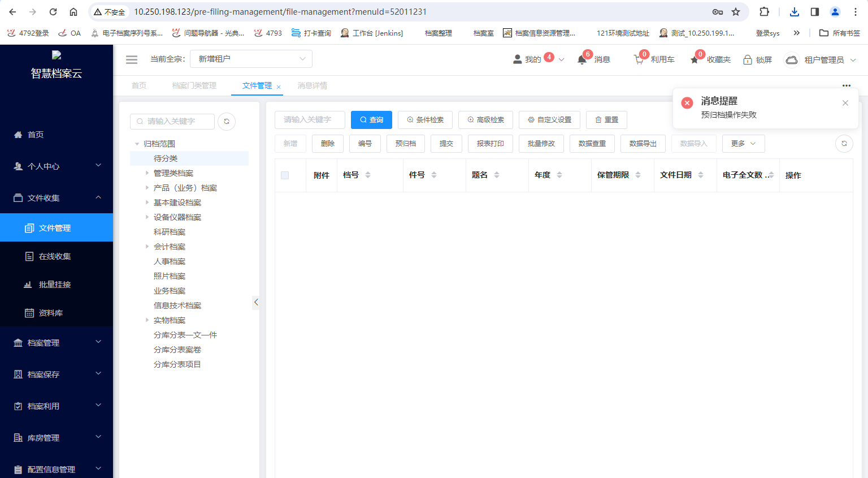Viewport: 868px width, 478px height.
Task: Click the 批量修改 button
Action: click(541, 144)
